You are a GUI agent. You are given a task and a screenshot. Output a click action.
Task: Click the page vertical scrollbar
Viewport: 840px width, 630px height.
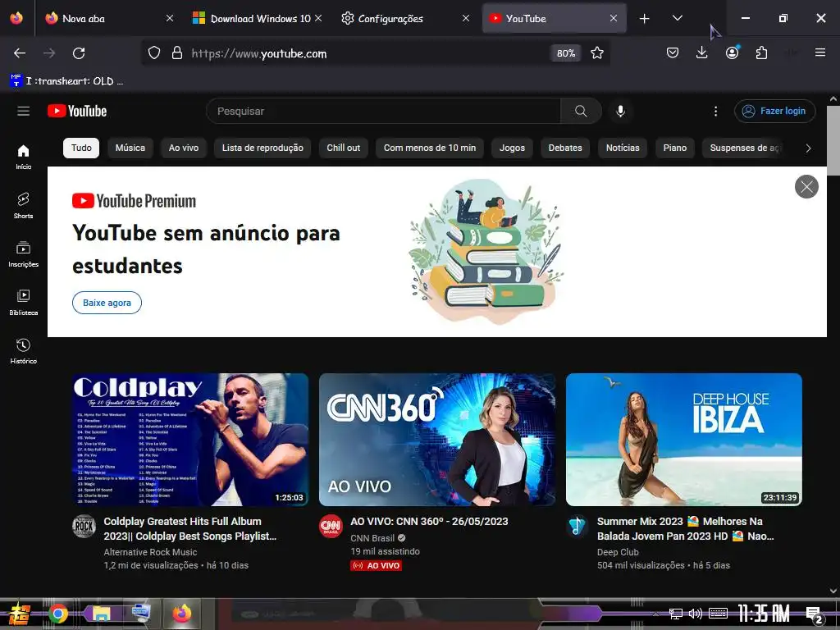[x=833, y=140]
